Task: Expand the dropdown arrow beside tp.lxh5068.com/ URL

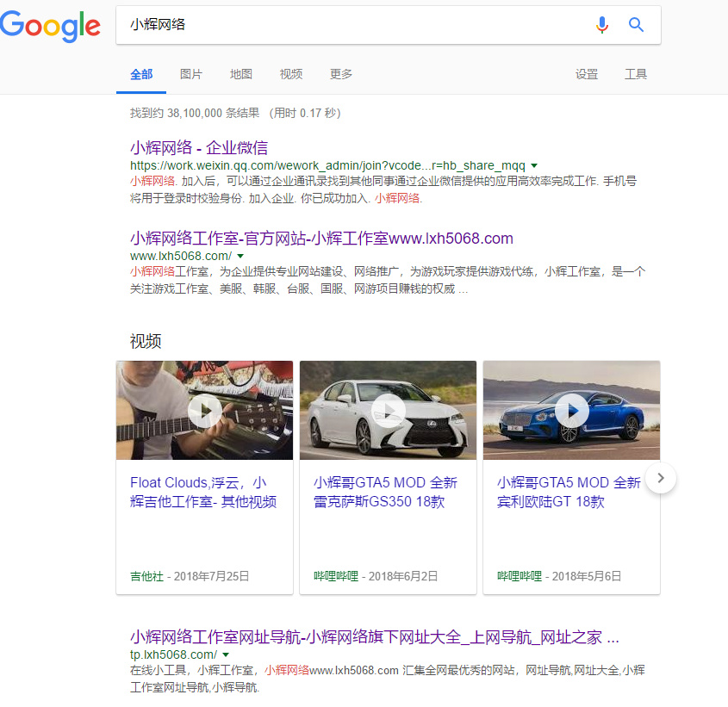Action: coord(226,654)
